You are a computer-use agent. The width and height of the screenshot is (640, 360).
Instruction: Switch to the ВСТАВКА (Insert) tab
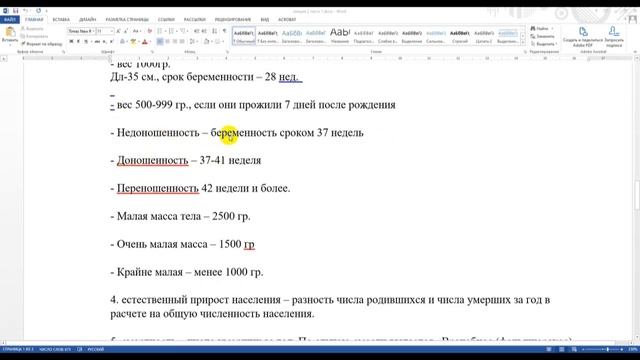pyautogui.click(x=61, y=19)
